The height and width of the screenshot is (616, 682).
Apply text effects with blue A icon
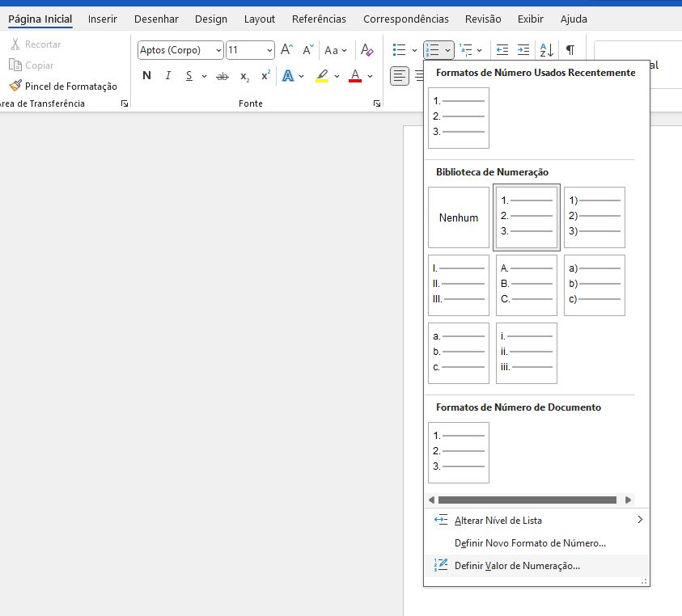point(288,76)
